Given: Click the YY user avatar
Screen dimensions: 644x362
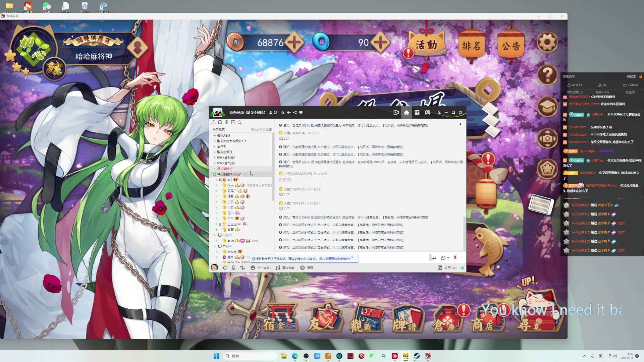Looking at the screenshot, I should [214, 267].
